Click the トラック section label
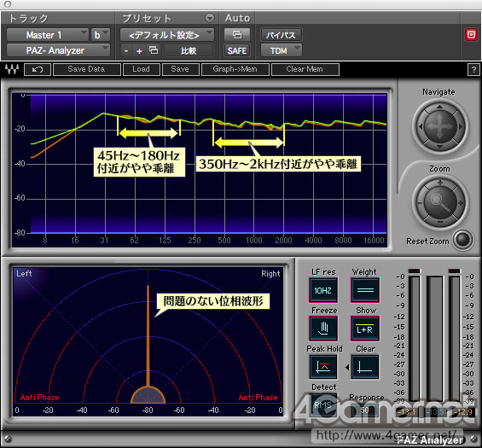The width and height of the screenshot is (482, 448). [28, 19]
